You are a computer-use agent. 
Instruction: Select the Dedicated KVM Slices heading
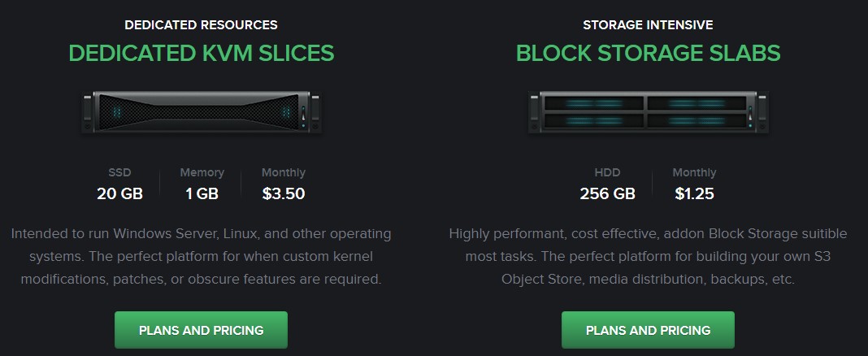(201, 54)
